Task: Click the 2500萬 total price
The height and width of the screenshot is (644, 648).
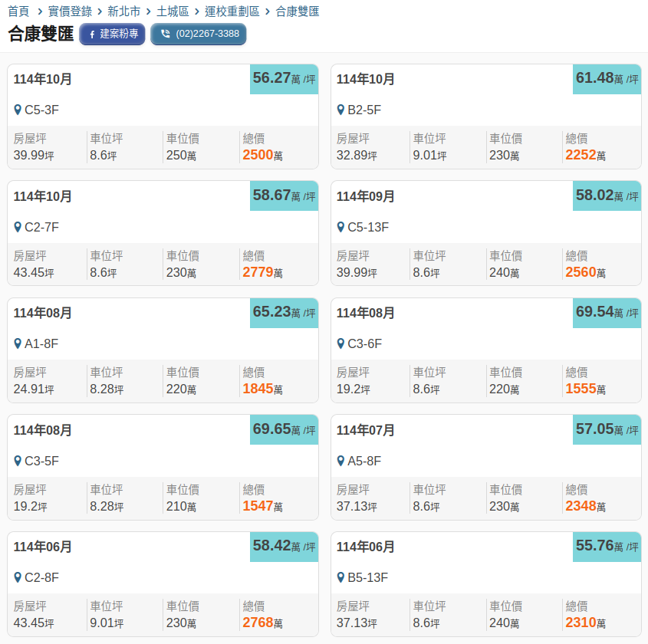Action: pyautogui.click(x=262, y=155)
